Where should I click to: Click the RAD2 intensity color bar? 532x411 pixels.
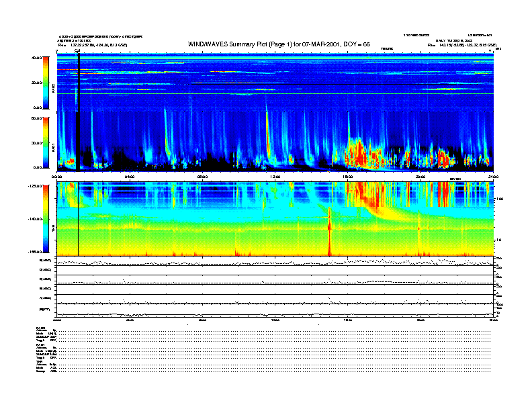point(46,83)
